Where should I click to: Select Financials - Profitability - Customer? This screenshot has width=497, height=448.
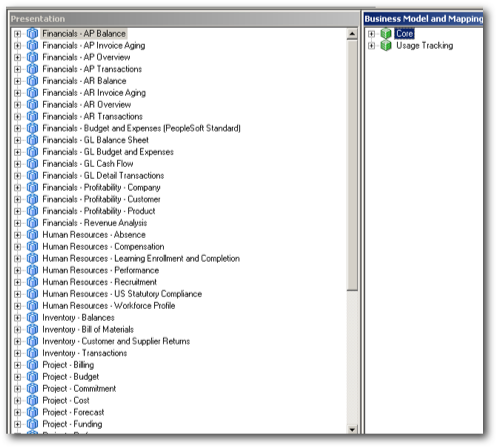pos(101,199)
